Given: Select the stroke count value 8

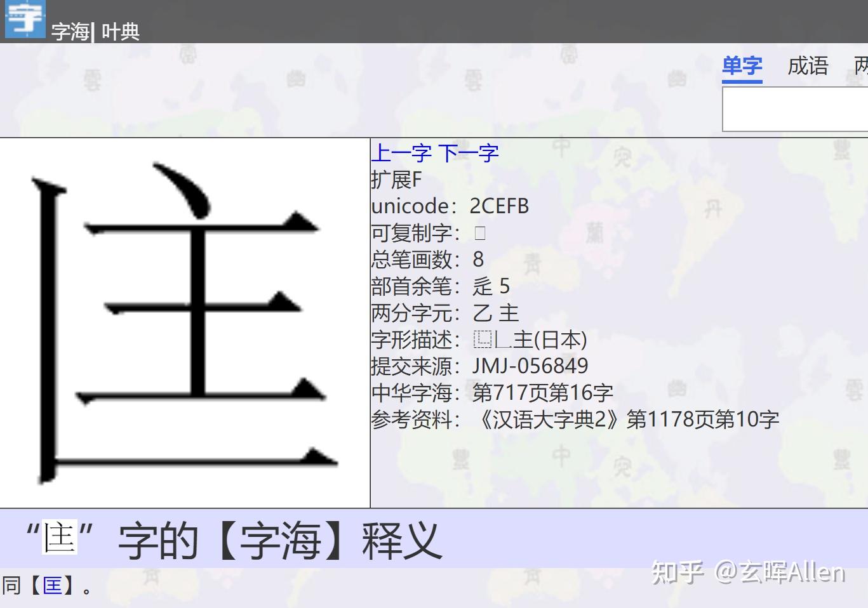Looking at the screenshot, I should pos(478,260).
